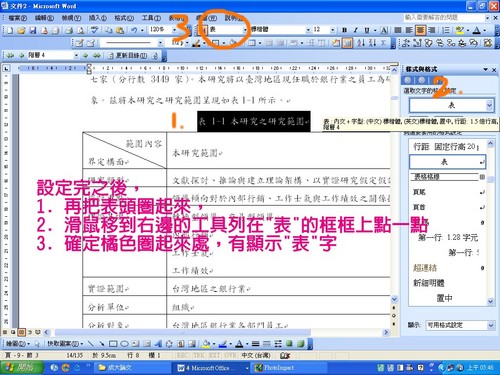Open the font size dropdown 12
Viewport: 500px width, 375px height.
332,30
